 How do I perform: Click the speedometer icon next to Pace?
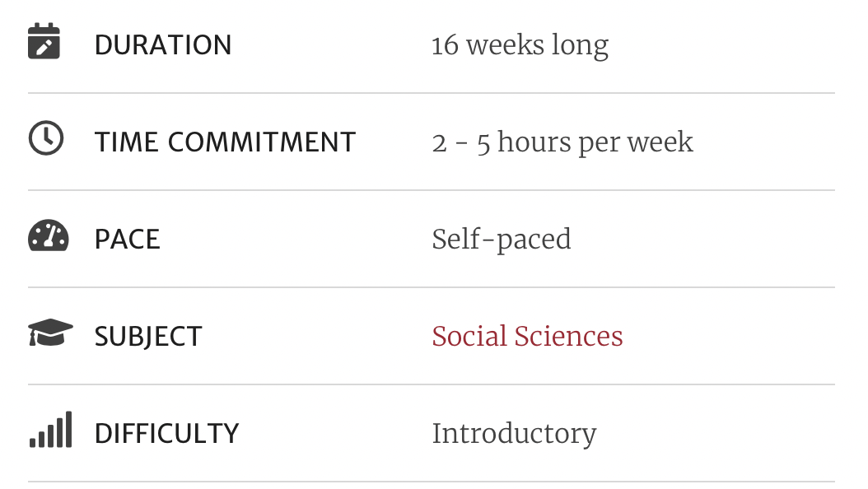48,235
